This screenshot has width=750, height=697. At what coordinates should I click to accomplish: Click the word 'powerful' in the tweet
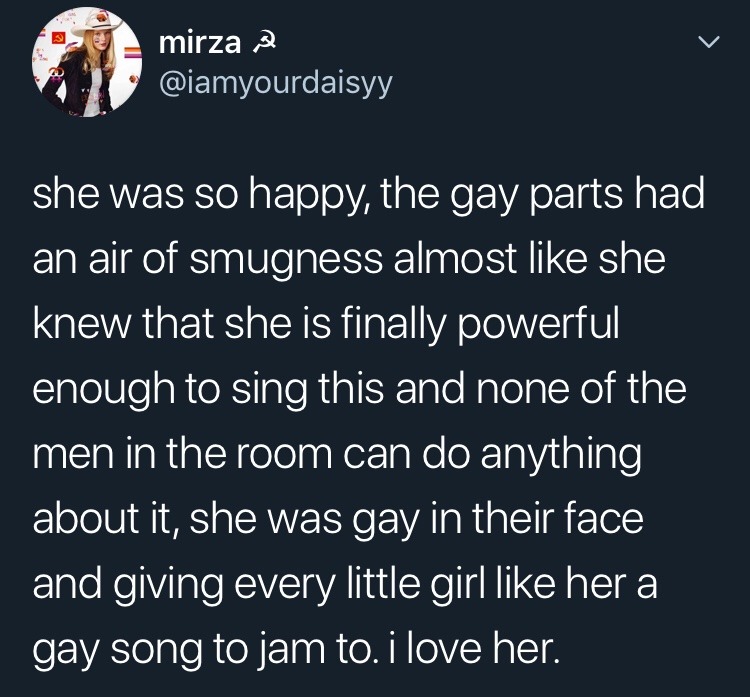(x=538, y=324)
